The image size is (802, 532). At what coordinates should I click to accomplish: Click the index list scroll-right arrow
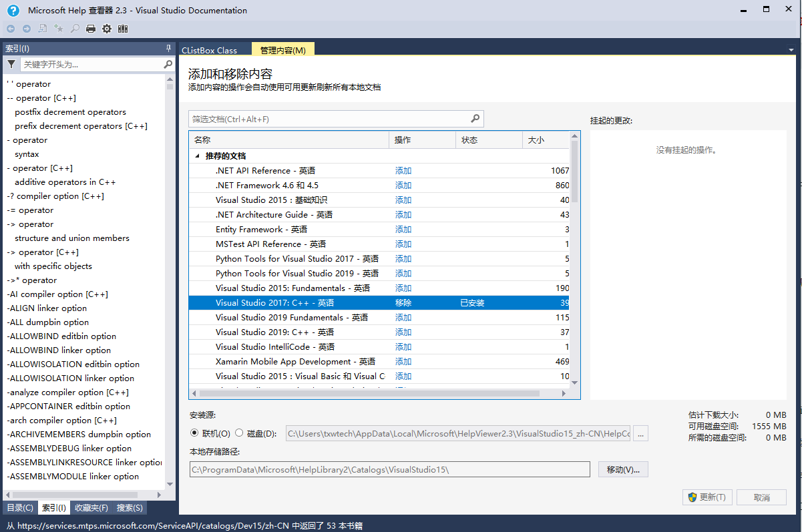click(159, 495)
